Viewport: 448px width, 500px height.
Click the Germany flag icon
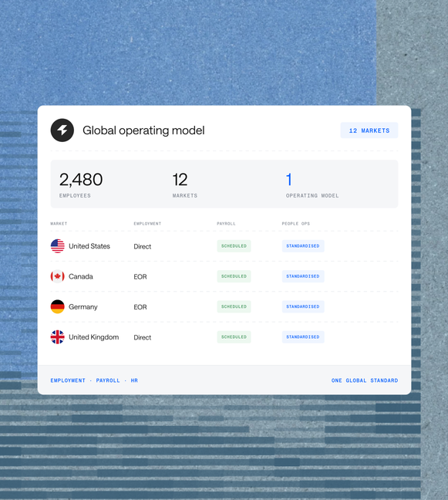57,306
